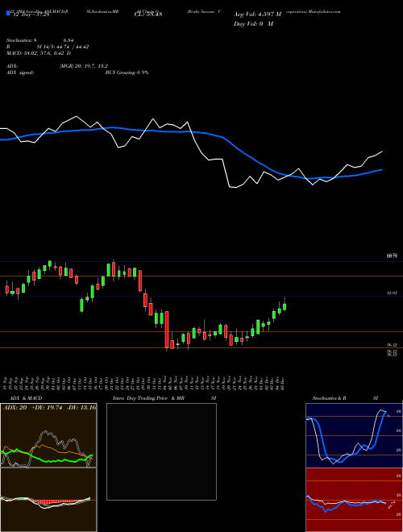Open the ADX & MACD indicator panel chart

pyautogui.click(x=48, y=468)
